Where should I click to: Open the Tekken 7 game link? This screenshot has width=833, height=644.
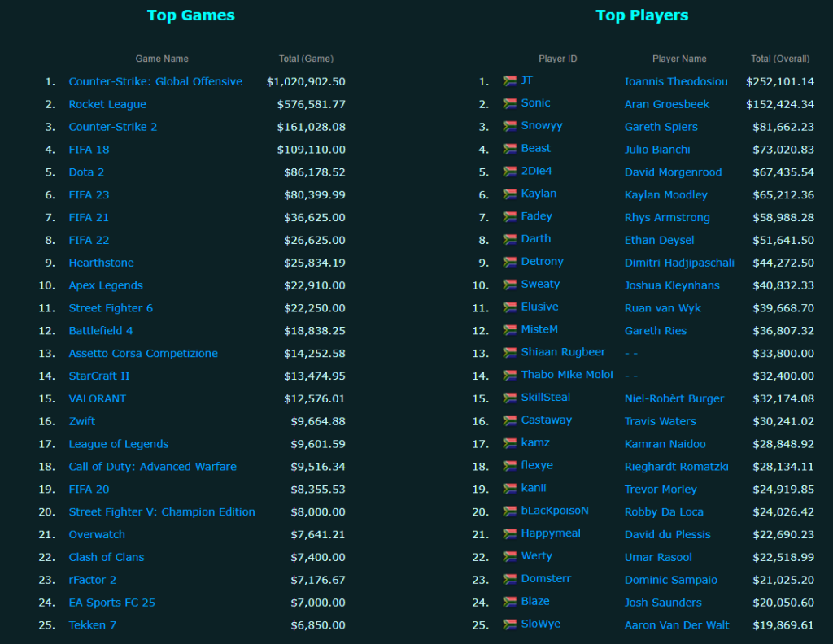tap(93, 625)
